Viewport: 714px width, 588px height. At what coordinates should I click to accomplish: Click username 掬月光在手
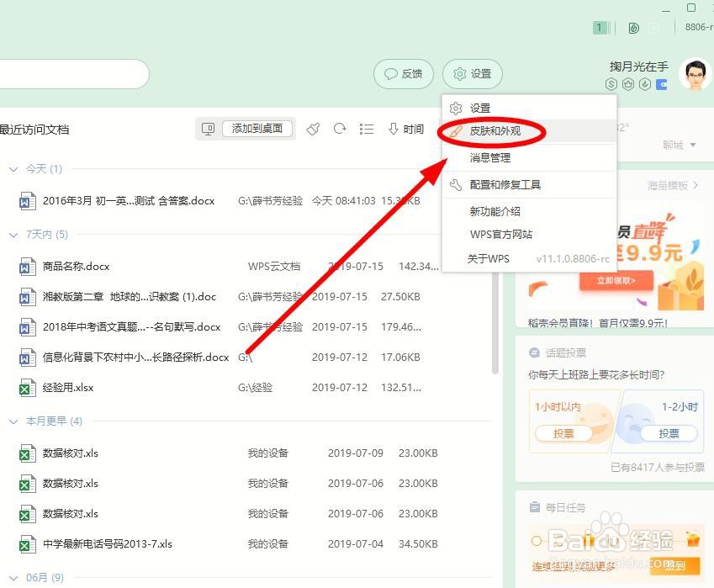pos(639,67)
